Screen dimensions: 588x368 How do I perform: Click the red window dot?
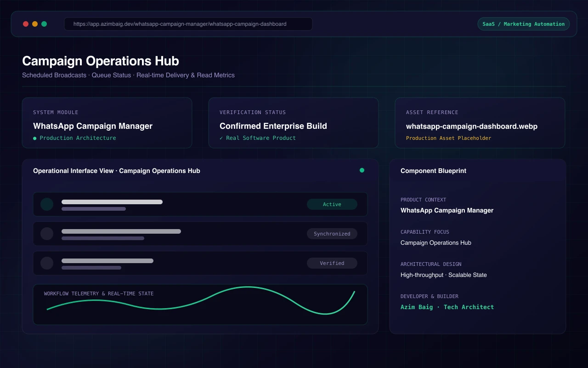(26, 24)
